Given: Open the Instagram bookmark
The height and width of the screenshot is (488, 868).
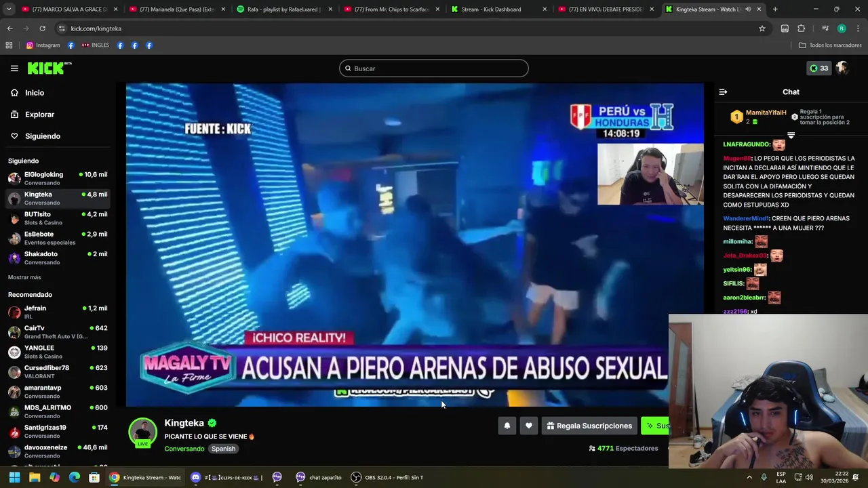Looking at the screenshot, I should click(43, 45).
